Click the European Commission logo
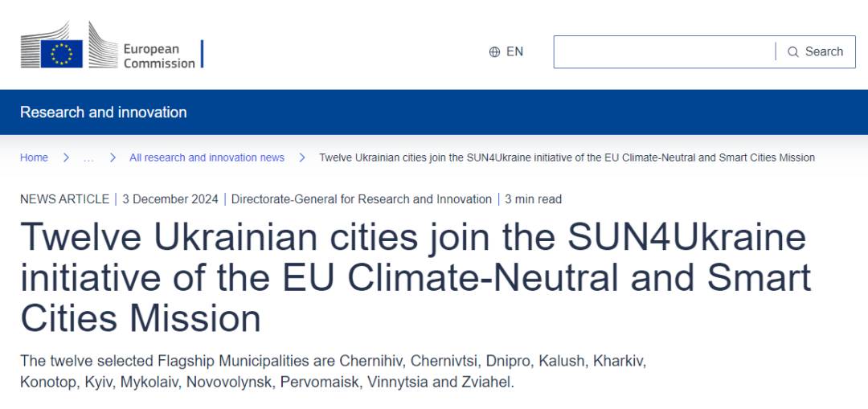The width and height of the screenshot is (868, 409). click(x=113, y=45)
